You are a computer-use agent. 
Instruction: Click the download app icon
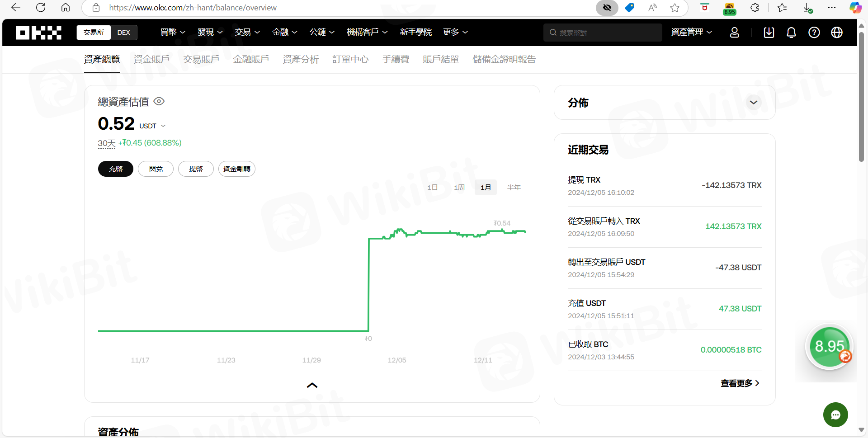(x=769, y=33)
